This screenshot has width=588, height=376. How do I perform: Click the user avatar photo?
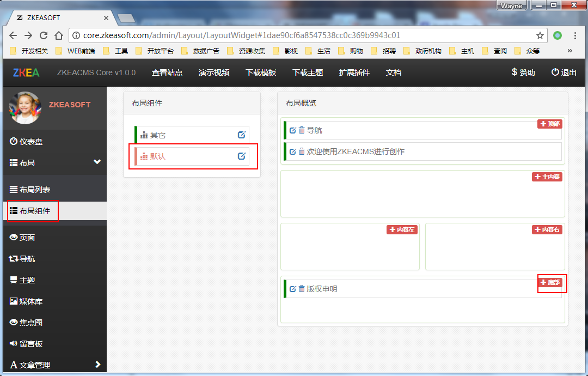(x=25, y=108)
